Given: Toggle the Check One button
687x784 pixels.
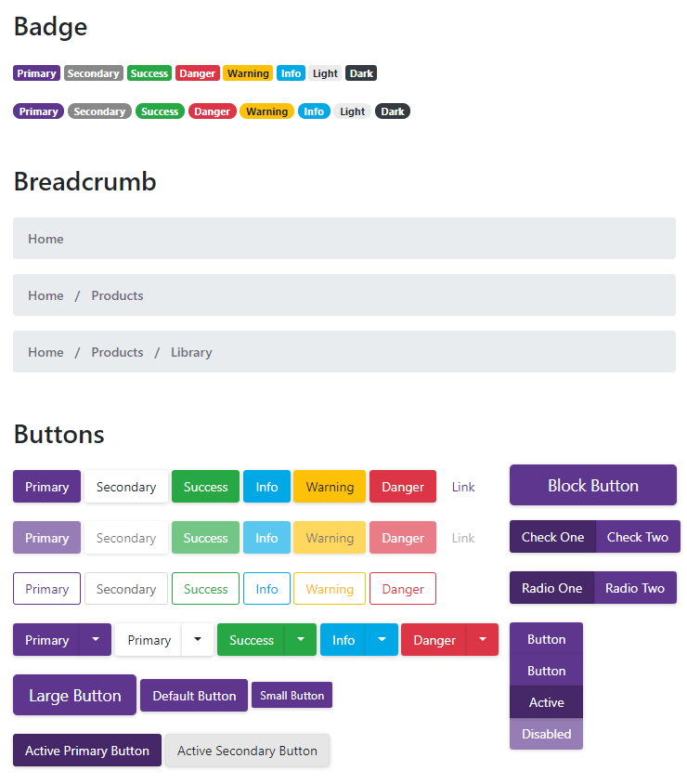Looking at the screenshot, I should point(552,537).
